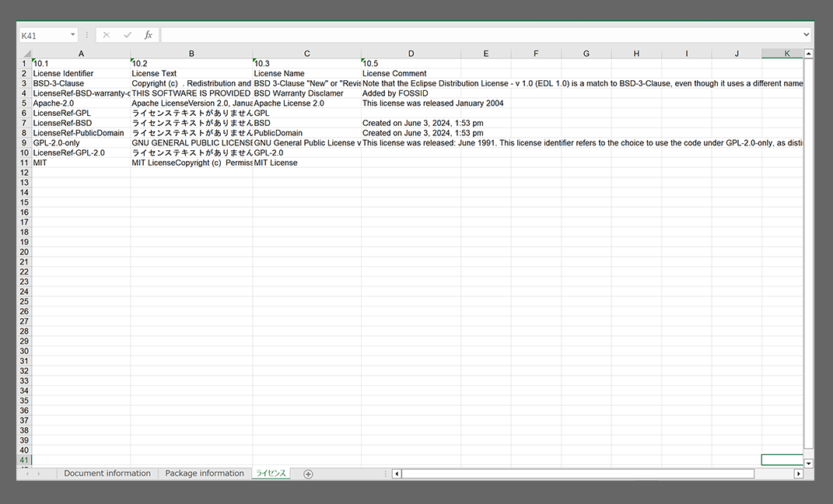The image size is (833, 504).
Task: Select row 12 header
Action: click(x=24, y=173)
